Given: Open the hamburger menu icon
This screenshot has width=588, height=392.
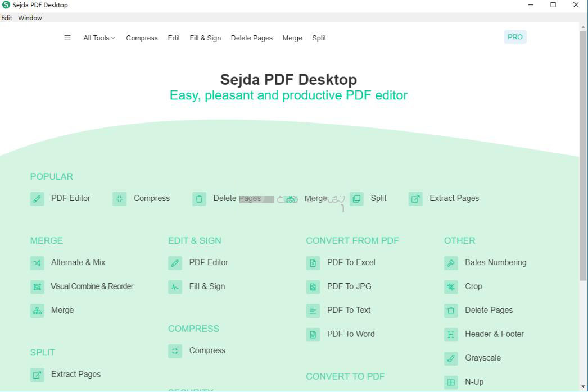Looking at the screenshot, I should click(x=67, y=38).
